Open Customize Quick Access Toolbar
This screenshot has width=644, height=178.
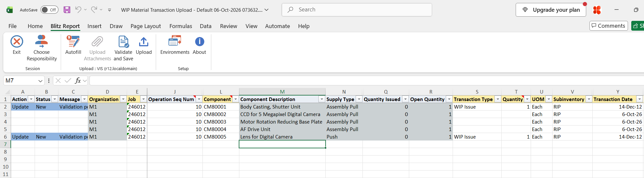(109, 10)
